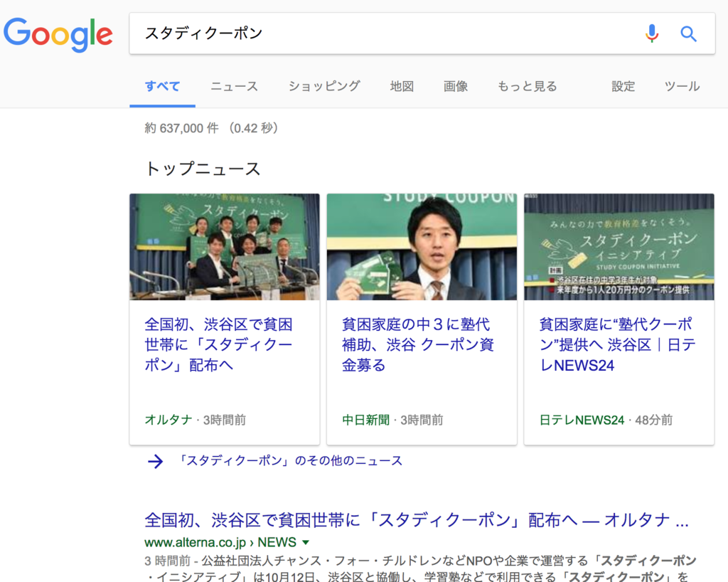This screenshot has width=728, height=582.
Task: Select the すべて tab
Action: [162, 86]
